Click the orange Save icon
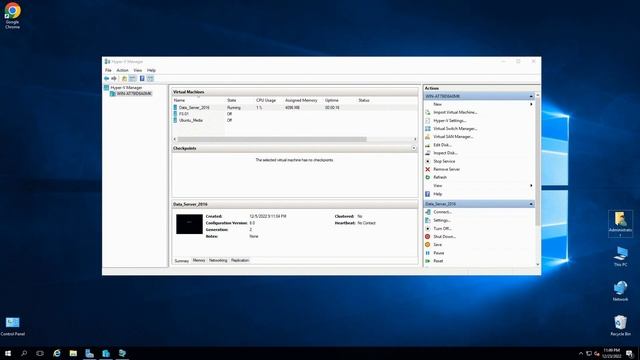640x360 pixels. 428,245
